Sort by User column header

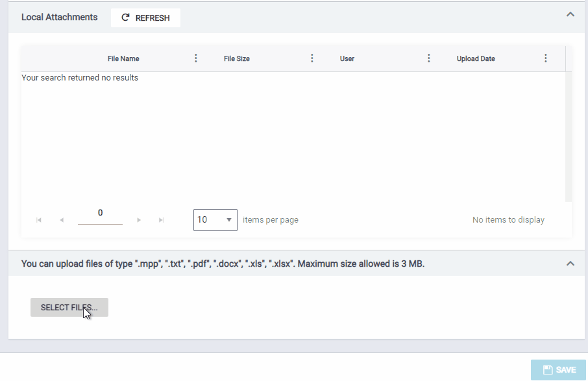click(x=347, y=59)
